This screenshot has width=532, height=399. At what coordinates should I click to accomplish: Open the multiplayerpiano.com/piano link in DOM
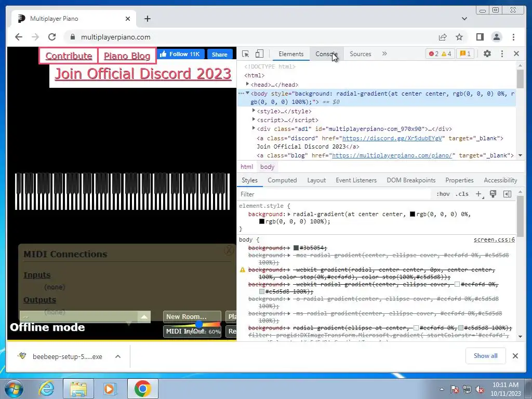(392, 155)
